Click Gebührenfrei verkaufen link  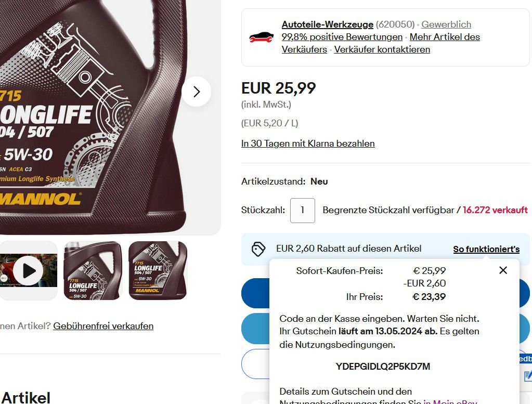pos(103,326)
